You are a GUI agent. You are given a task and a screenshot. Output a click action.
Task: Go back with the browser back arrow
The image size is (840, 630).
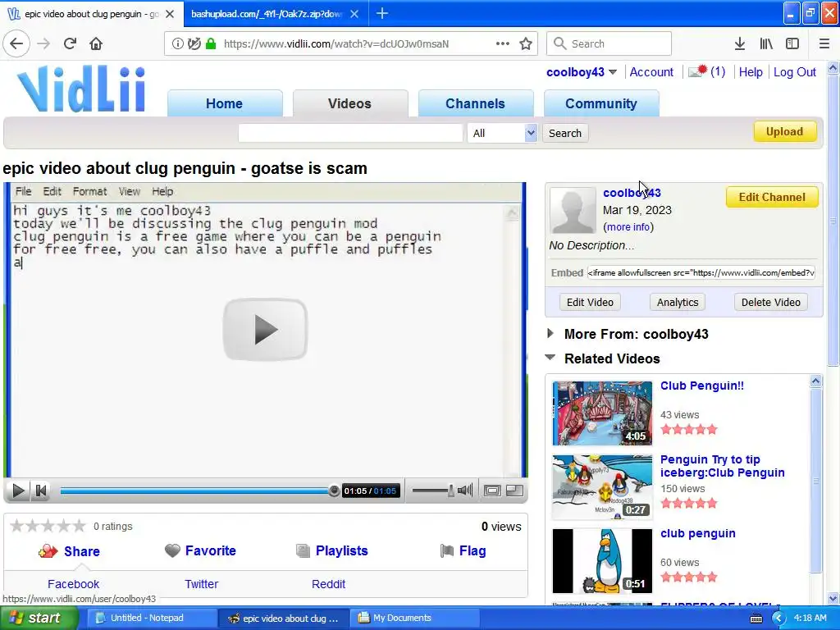point(16,44)
